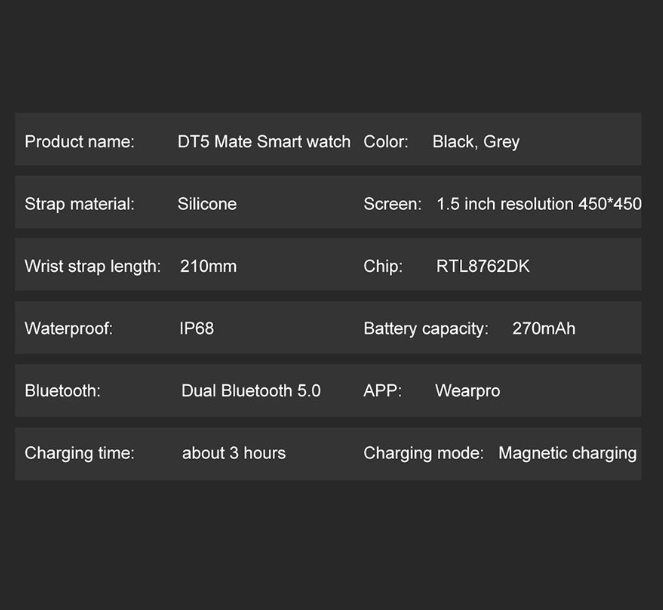Click the "Charging time:" label

[79, 453]
